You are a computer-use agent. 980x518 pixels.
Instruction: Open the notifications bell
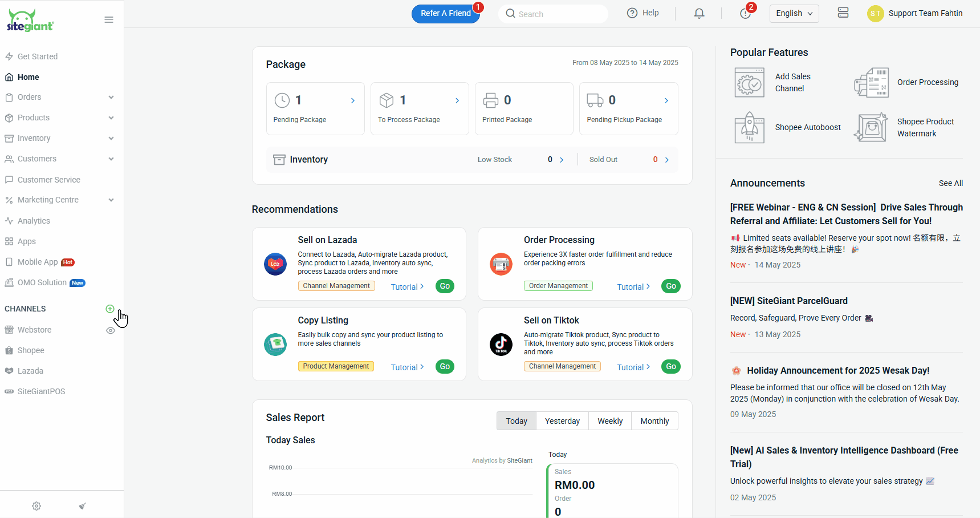(699, 14)
